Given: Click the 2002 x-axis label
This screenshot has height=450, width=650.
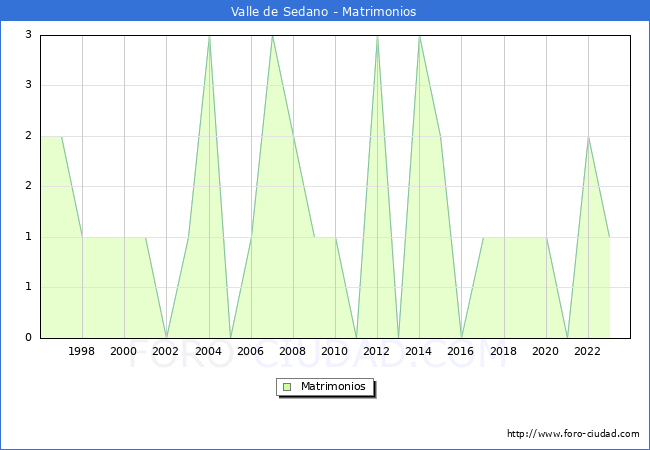Looking at the screenshot, I should (x=166, y=351).
